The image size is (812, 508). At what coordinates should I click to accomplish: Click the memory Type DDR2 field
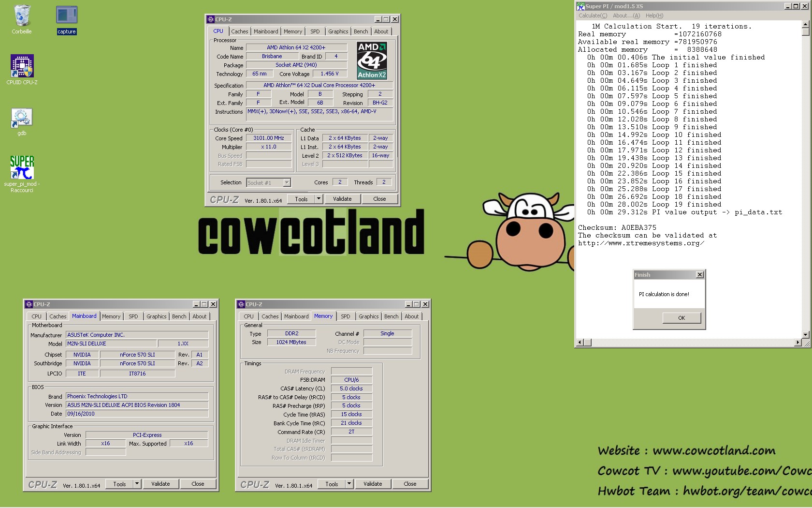pos(291,333)
